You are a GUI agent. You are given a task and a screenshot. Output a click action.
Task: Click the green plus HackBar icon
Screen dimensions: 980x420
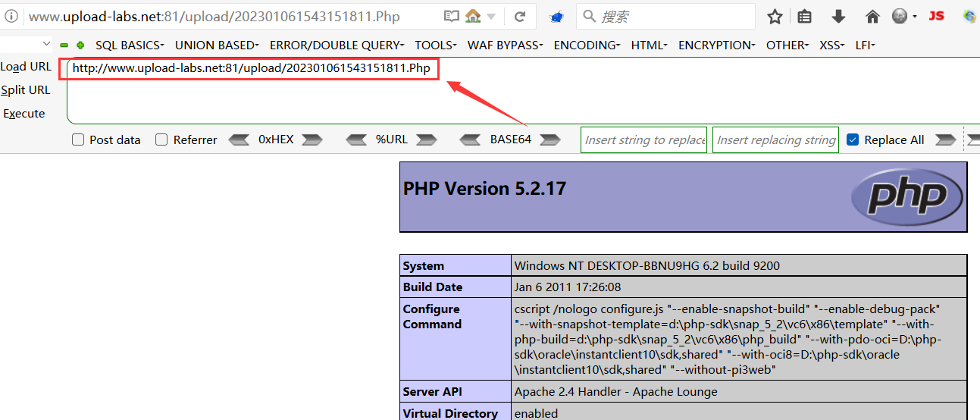[x=80, y=45]
